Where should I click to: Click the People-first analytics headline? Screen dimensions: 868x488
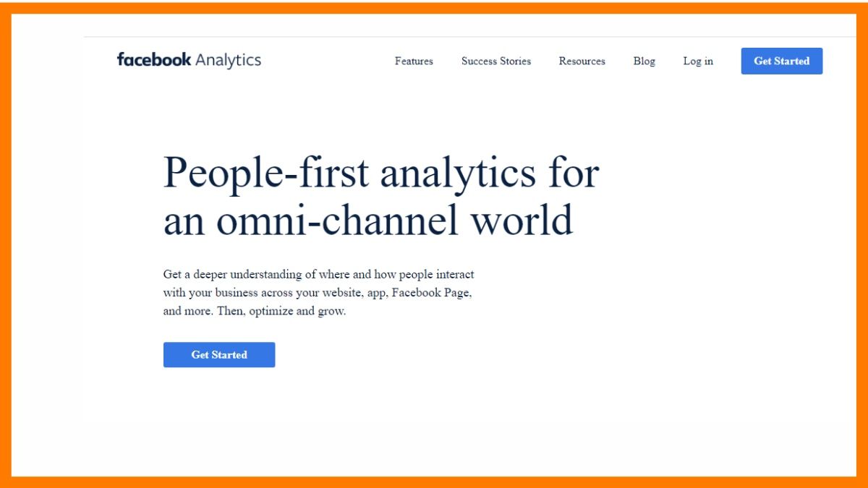coord(381,197)
